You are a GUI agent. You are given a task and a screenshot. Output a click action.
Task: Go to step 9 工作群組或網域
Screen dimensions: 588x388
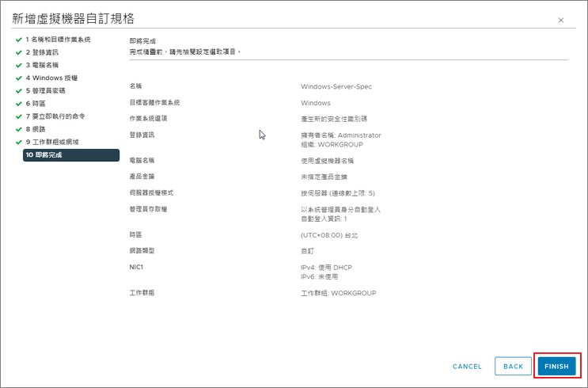52,142
